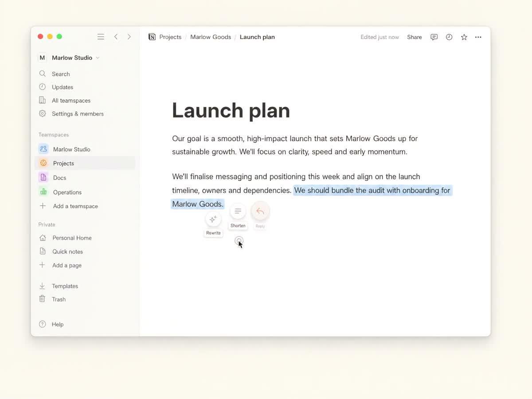Click the Reply arrow button
The image size is (532, 399).
pyautogui.click(x=260, y=211)
